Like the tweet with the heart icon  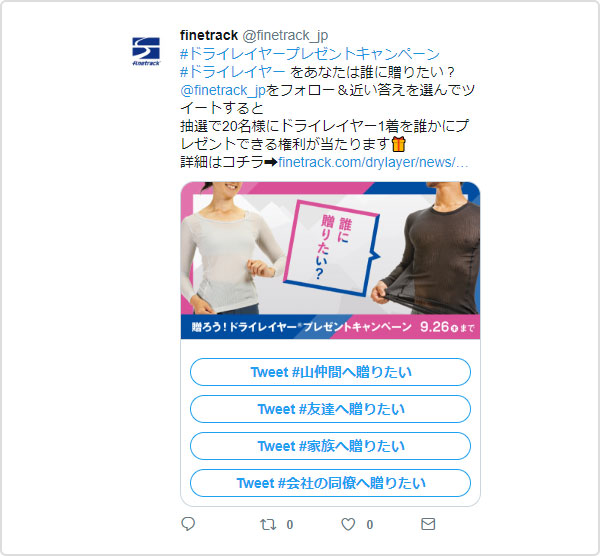348,524
